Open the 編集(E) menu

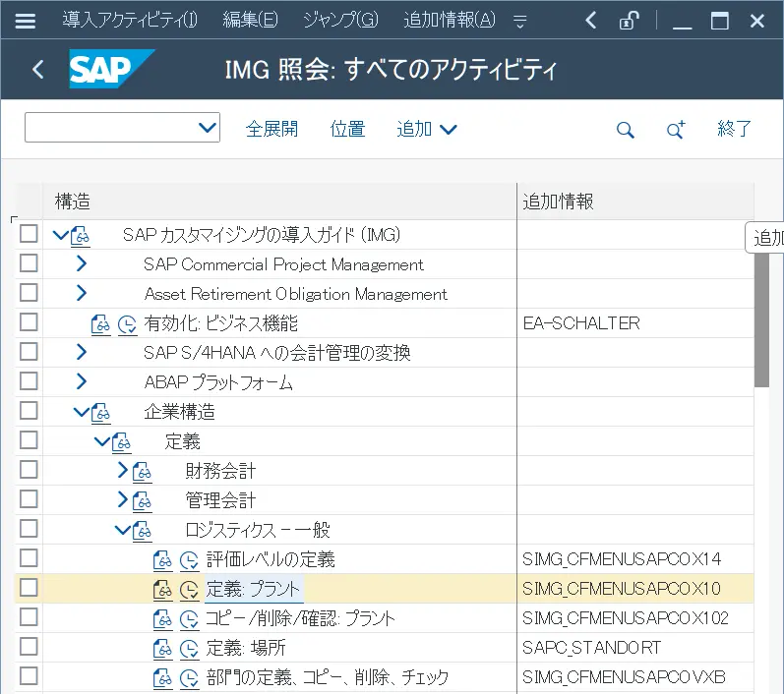pyautogui.click(x=250, y=20)
